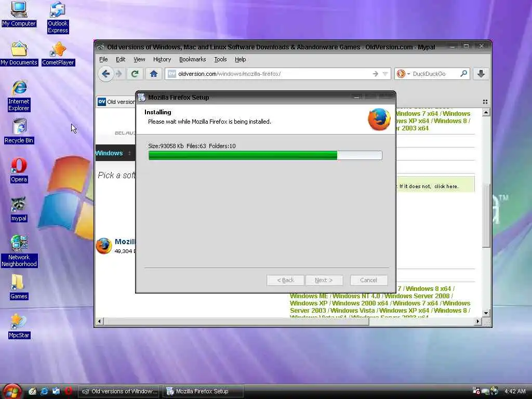
Task: Switch to Mozilla Firefox Setup taskbar button
Action: 203,391
